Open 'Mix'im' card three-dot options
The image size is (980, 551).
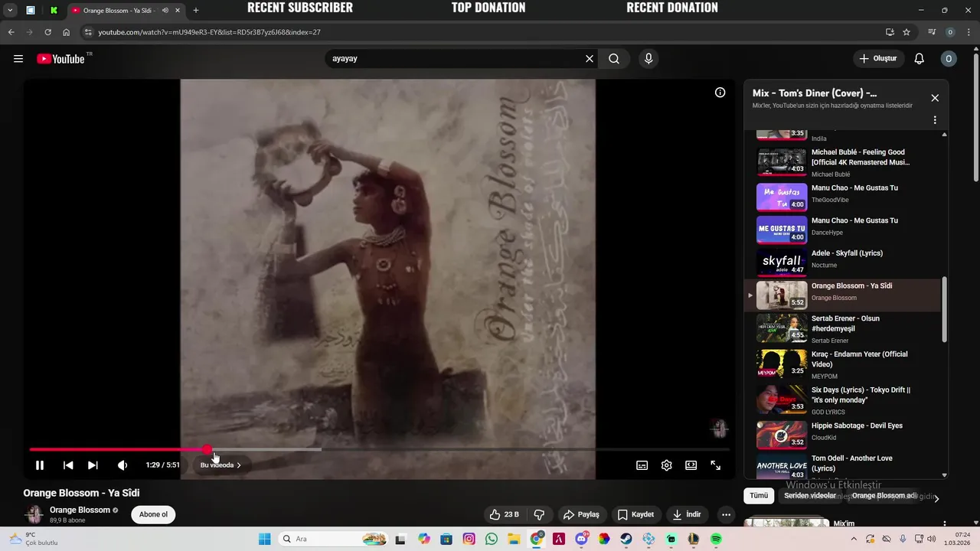pyautogui.click(x=945, y=524)
